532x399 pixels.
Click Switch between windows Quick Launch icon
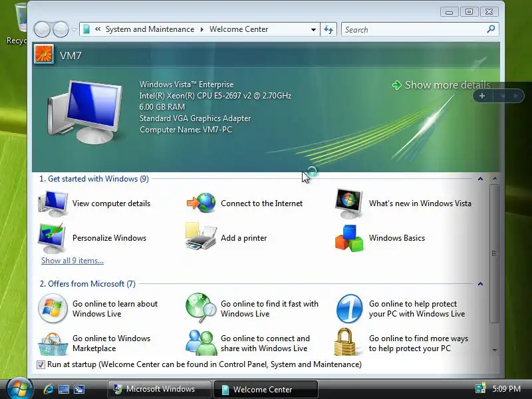click(79, 389)
